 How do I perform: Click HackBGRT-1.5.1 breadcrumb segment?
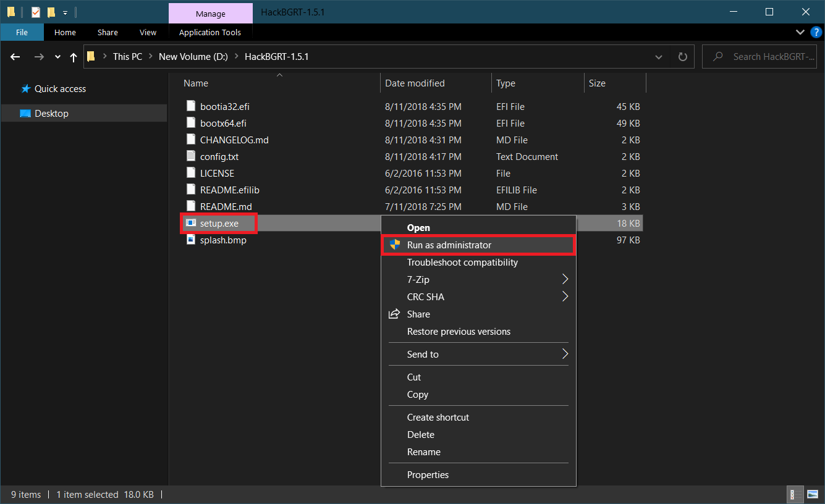pos(276,57)
